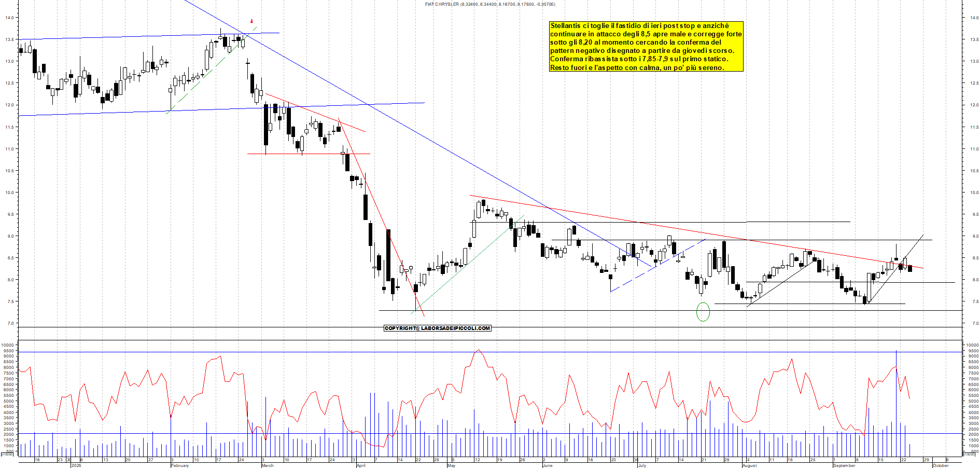Click the date tick 31 before April
980x468 pixels.
tap(354, 460)
